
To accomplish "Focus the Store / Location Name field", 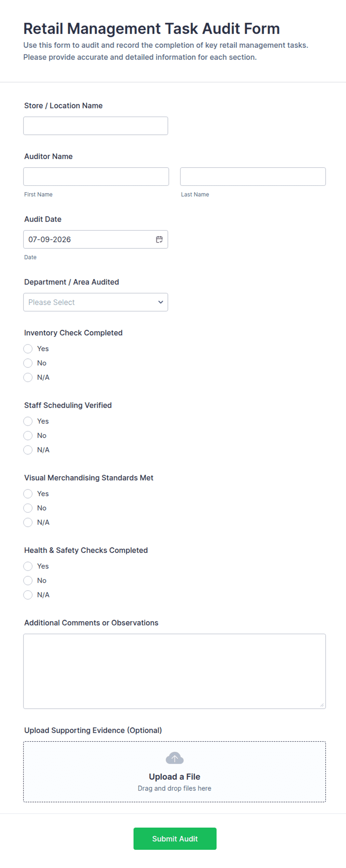I will click(x=96, y=126).
